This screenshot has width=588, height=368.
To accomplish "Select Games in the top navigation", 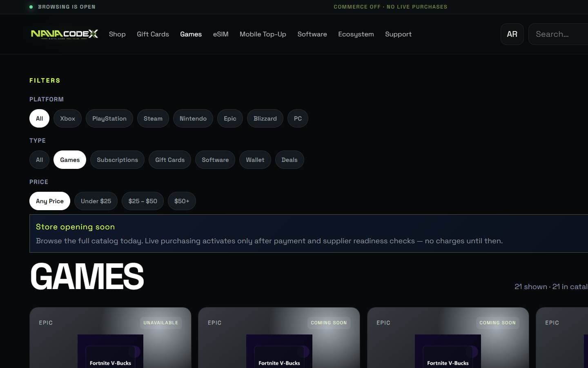I will pos(191,34).
